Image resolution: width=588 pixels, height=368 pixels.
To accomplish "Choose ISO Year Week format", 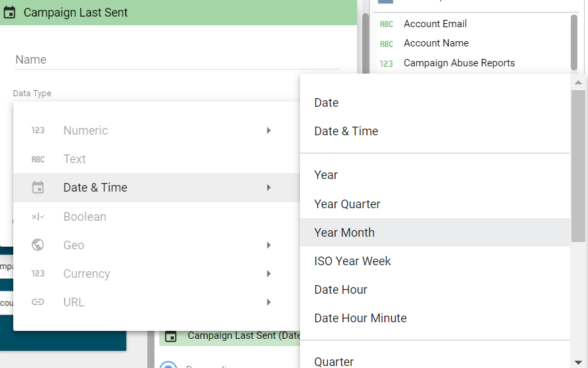I will (x=352, y=261).
